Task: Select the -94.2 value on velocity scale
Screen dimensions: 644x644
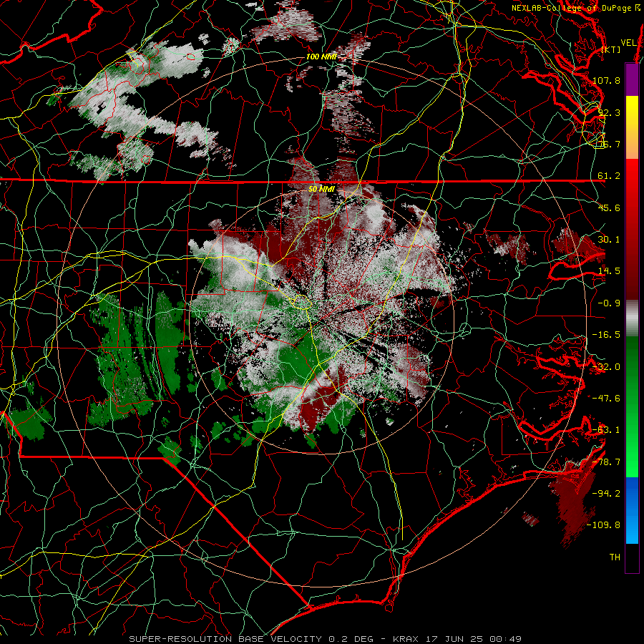Action: 606,493
